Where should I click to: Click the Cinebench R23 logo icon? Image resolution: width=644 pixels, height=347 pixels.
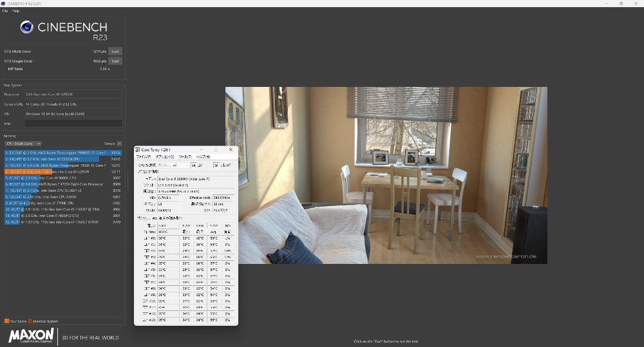tap(26, 27)
